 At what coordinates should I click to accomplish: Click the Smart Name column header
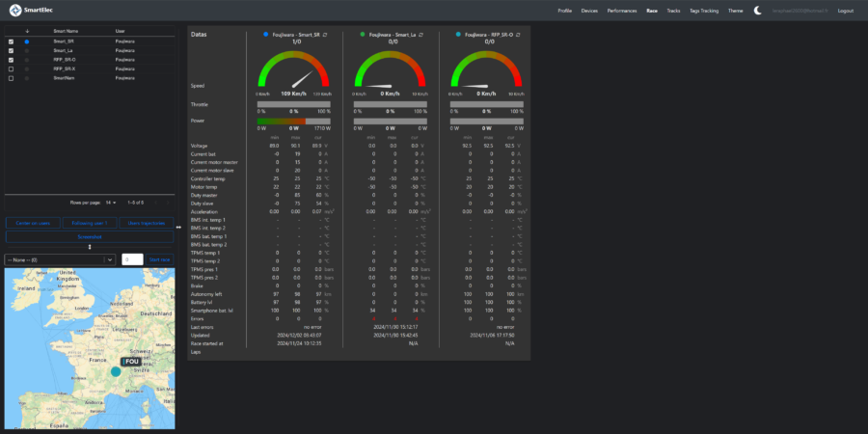click(x=65, y=31)
